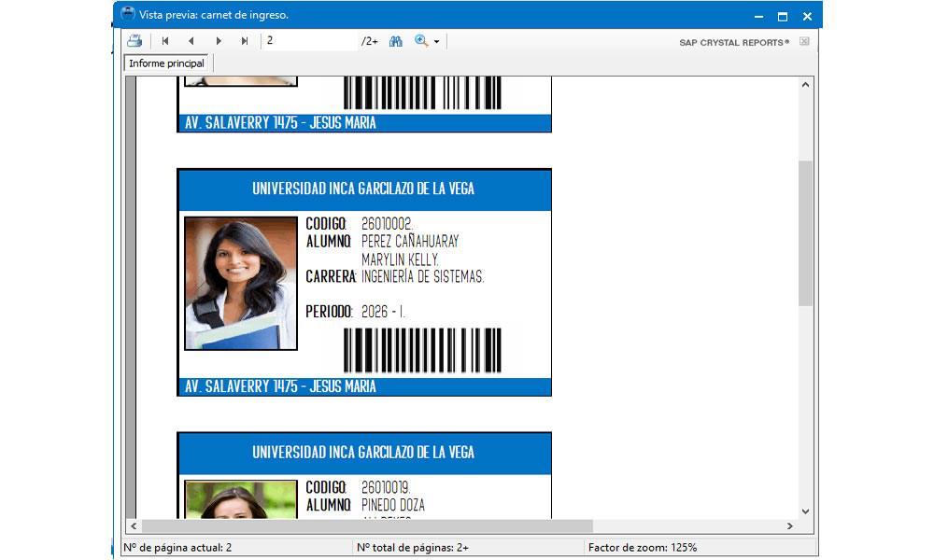
Task: Click the name PEREZ CAÑAHUARAY
Action: point(410,242)
